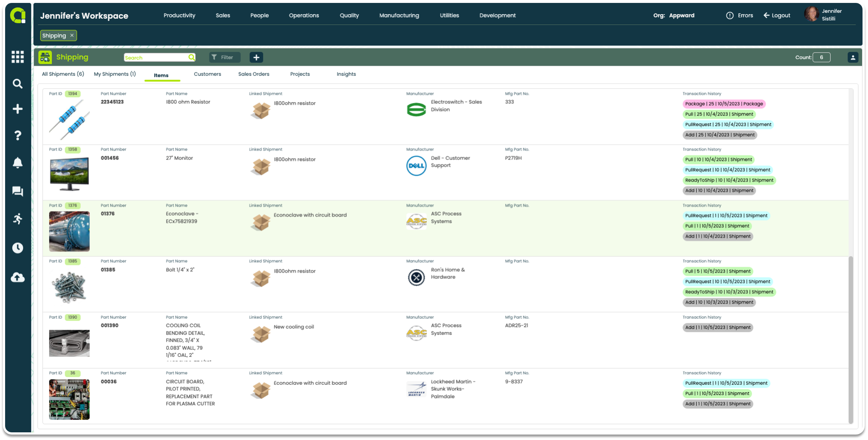Image resolution: width=868 pixels, height=440 pixels.
Task: Click the cooling coil thumbnail
Action: pyautogui.click(x=69, y=343)
